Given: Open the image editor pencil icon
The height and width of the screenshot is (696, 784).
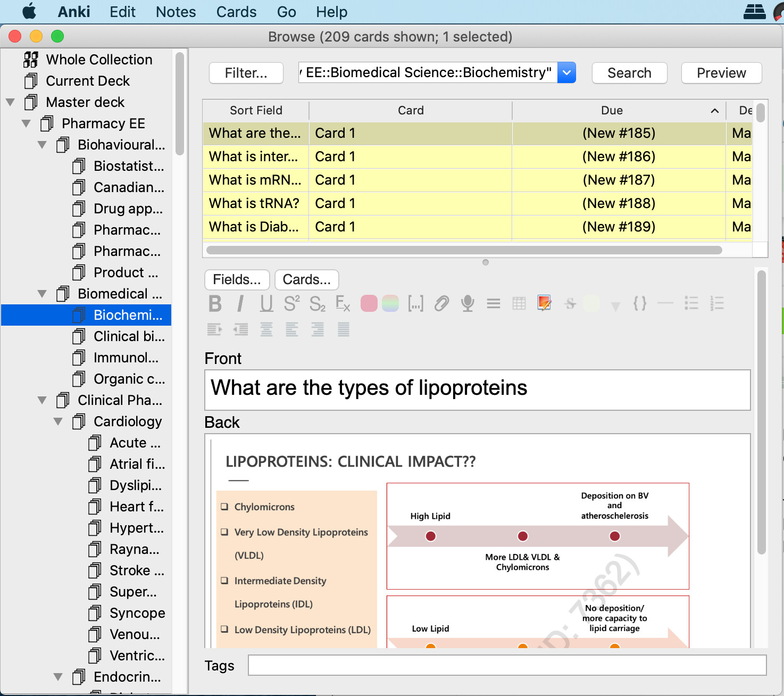Looking at the screenshot, I should 544,303.
